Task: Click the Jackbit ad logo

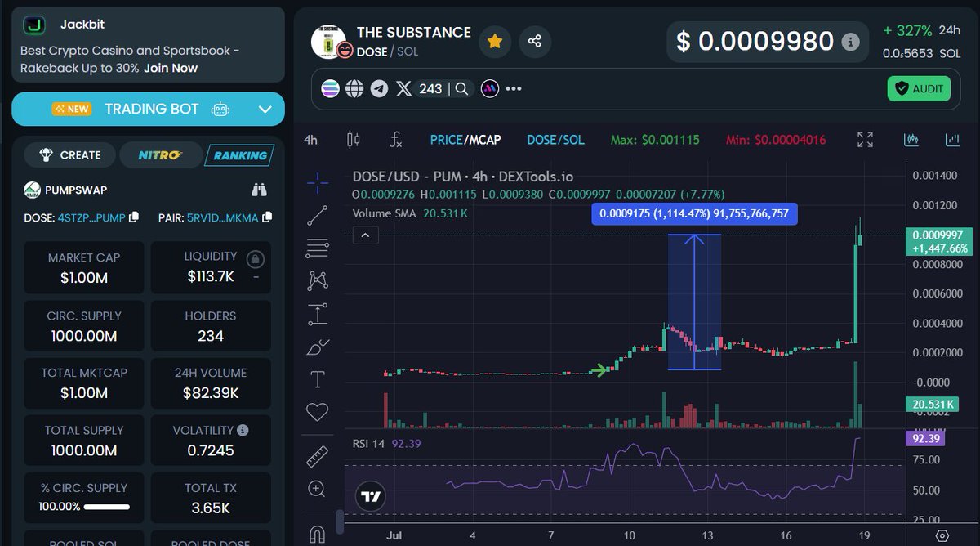Action: (34, 25)
